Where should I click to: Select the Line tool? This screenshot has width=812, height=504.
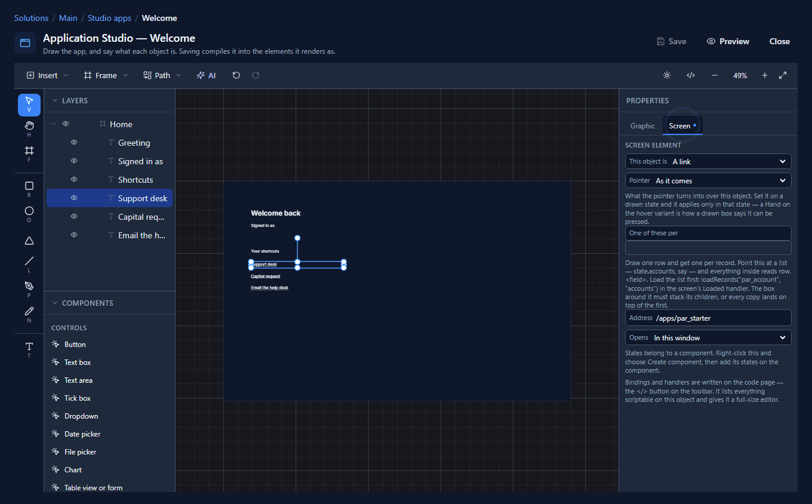(x=29, y=264)
